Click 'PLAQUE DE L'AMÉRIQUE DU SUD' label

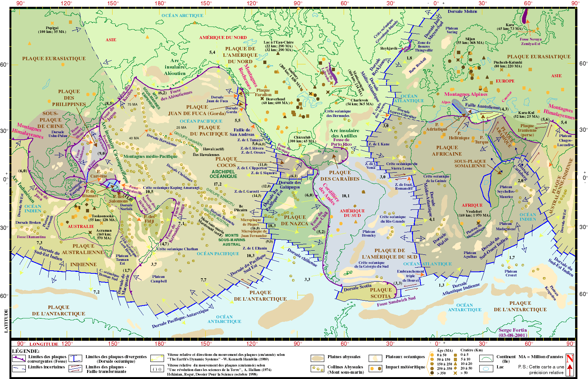tap(390, 254)
